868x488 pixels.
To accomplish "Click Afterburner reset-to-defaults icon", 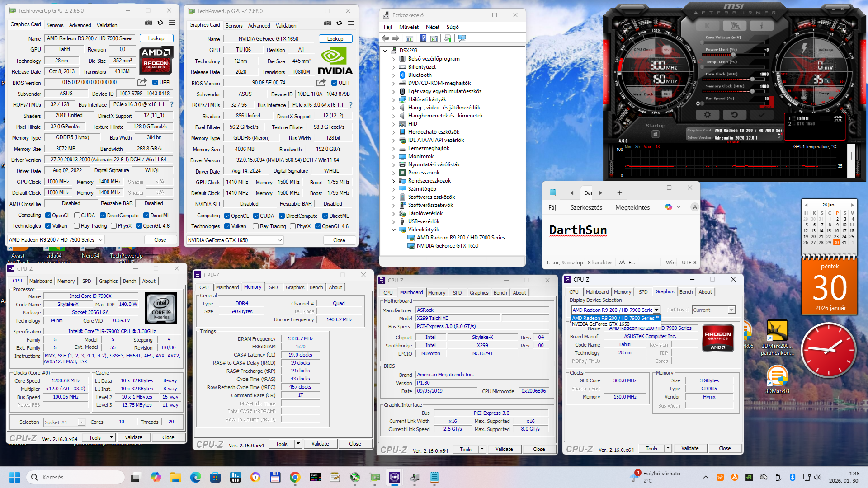I will click(x=734, y=115).
